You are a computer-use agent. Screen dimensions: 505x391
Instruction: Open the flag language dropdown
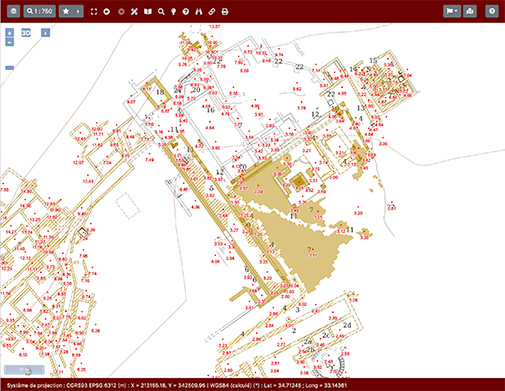(452, 11)
